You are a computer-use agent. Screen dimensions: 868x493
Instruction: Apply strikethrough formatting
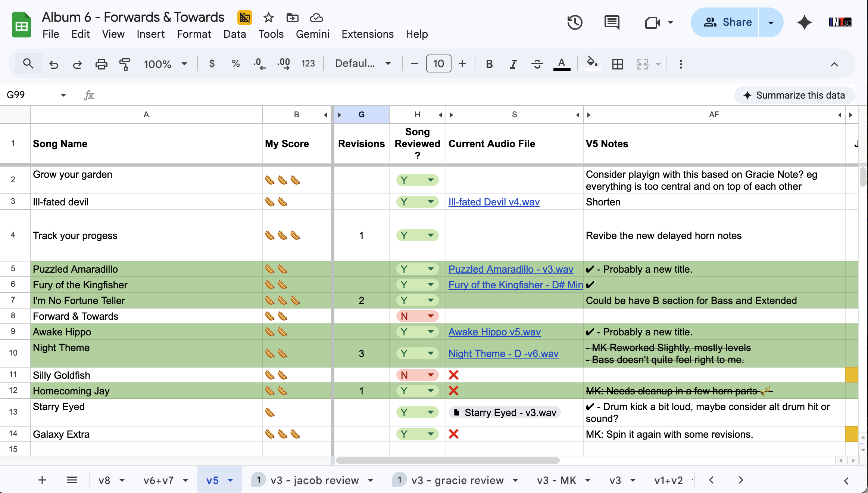(537, 64)
